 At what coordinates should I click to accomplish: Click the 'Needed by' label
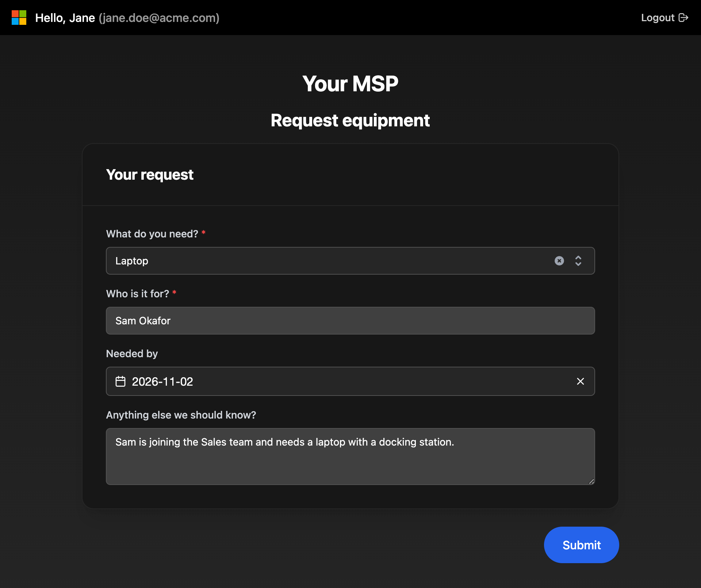(x=132, y=354)
